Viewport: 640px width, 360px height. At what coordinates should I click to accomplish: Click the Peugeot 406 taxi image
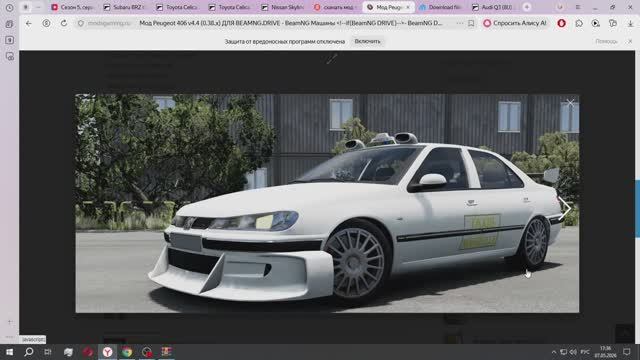click(327, 203)
